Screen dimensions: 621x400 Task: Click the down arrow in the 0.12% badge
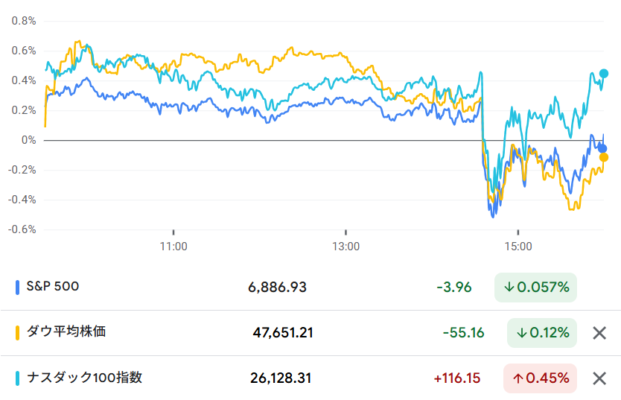(x=521, y=333)
